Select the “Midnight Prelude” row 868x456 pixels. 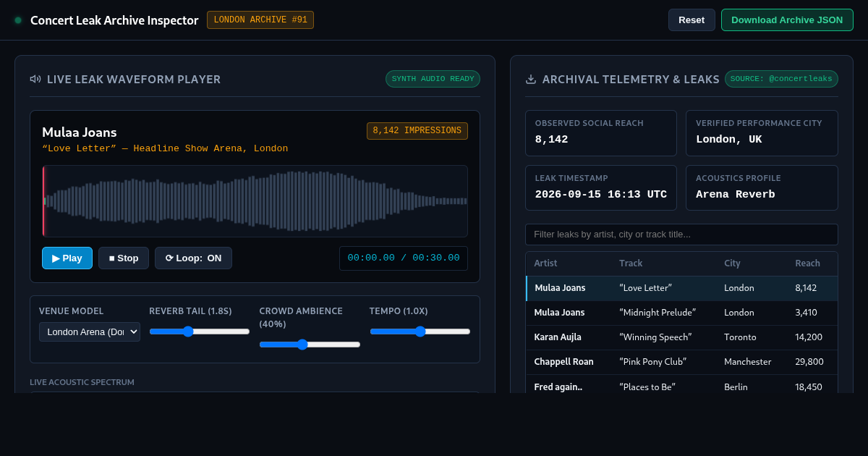click(x=681, y=313)
